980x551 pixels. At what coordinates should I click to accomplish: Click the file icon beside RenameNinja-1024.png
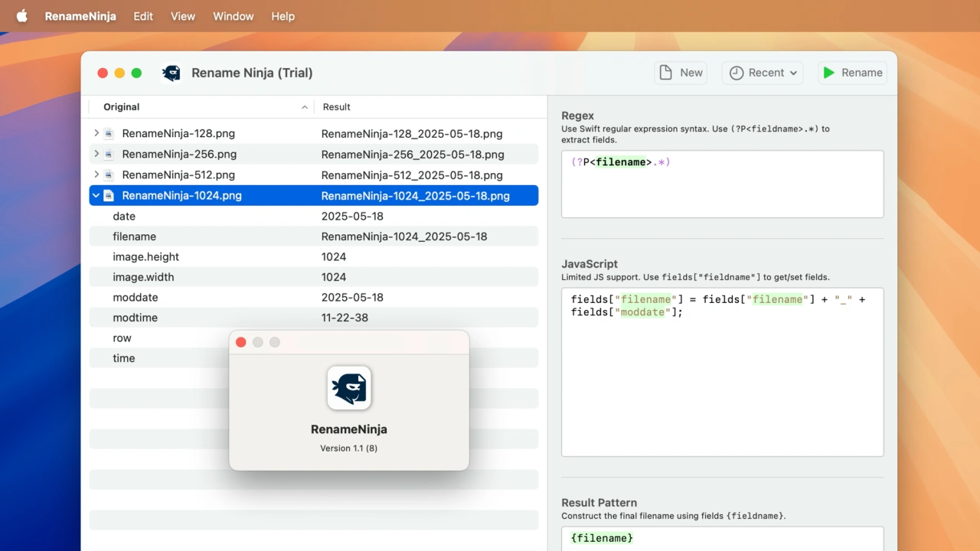point(109,196)
